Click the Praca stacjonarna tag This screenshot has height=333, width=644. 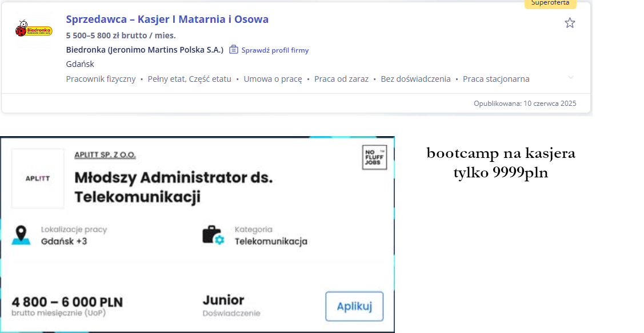496,79
